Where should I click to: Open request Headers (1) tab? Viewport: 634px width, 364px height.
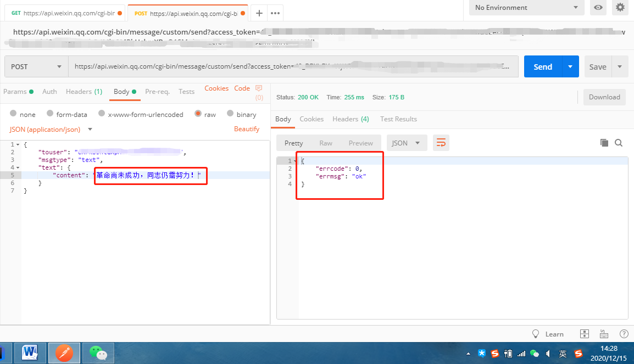(x=84, y=92)
